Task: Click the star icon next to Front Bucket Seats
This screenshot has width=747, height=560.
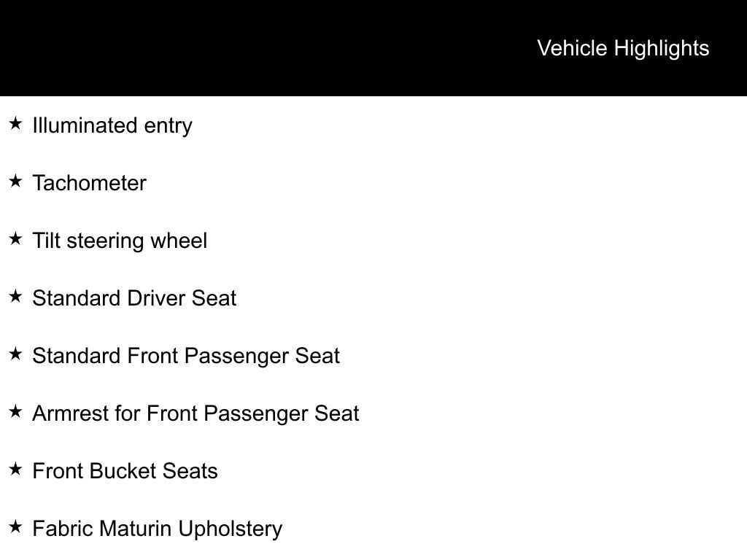Action: coord(15,470)
